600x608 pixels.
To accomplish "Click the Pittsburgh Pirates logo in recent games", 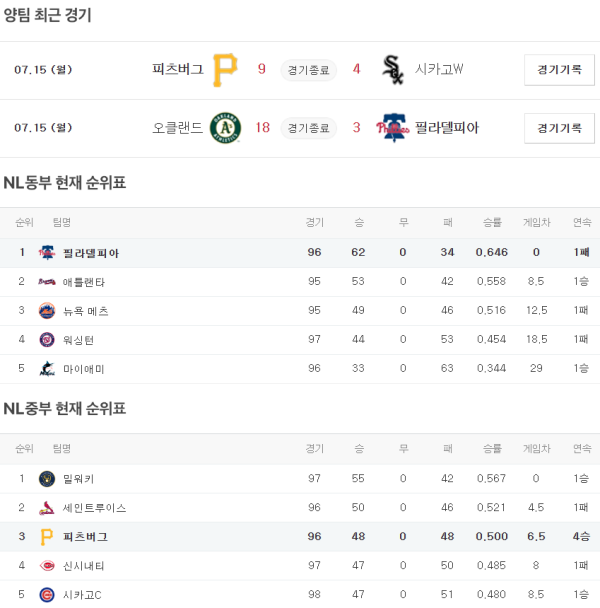I will pos(226,69).
